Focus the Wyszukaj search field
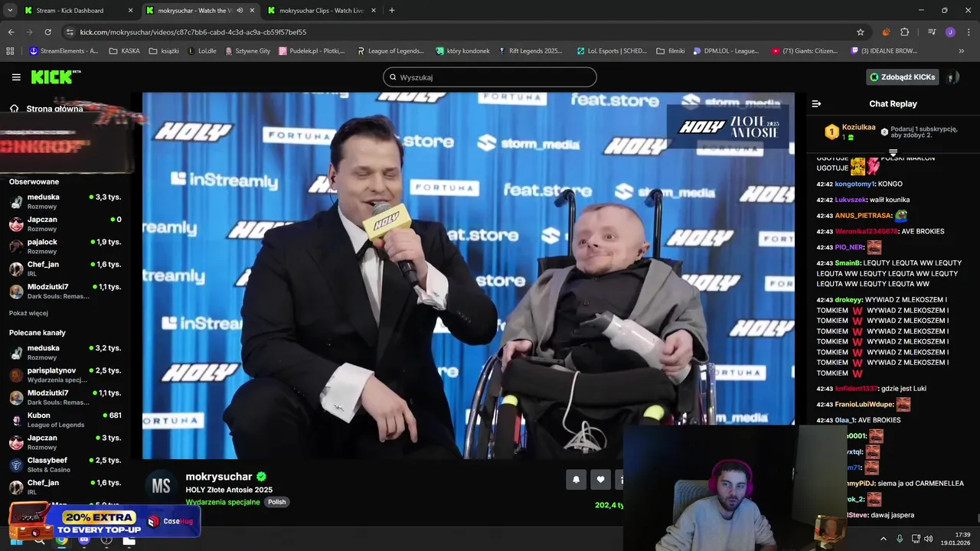The image size is (980, 551). (490, 77)
